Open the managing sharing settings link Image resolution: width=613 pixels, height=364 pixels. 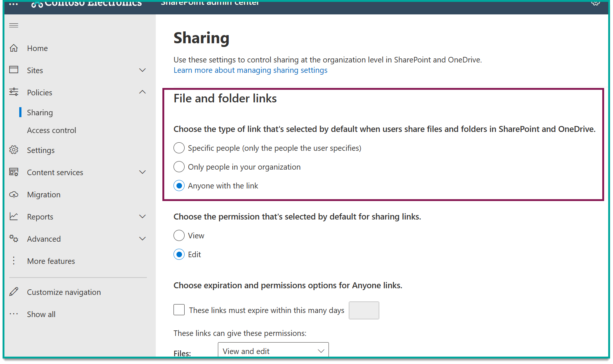point(250,70)
